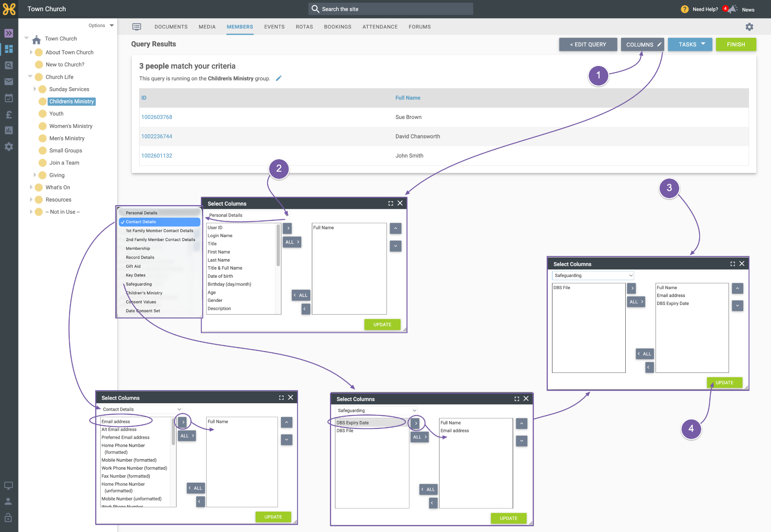Open member ID 1002603768 link
Image resolution: width=771 pixels, height=532 pixels.
pos(157,117)
